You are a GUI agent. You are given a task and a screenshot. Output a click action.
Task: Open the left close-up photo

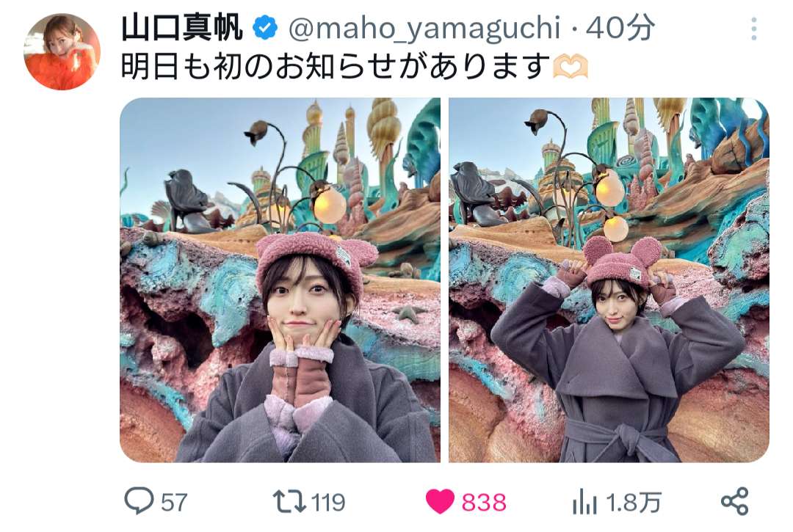(x=280, y=280)
